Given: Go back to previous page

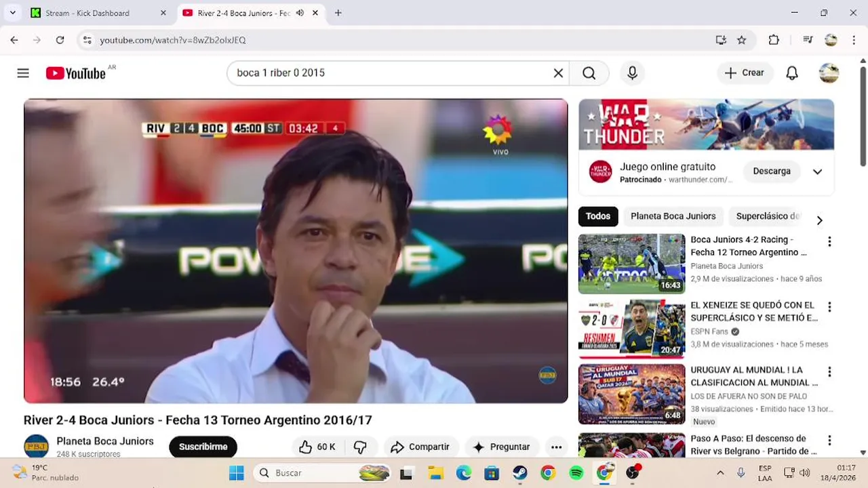Looking at the screenshot, I should 14,40.
